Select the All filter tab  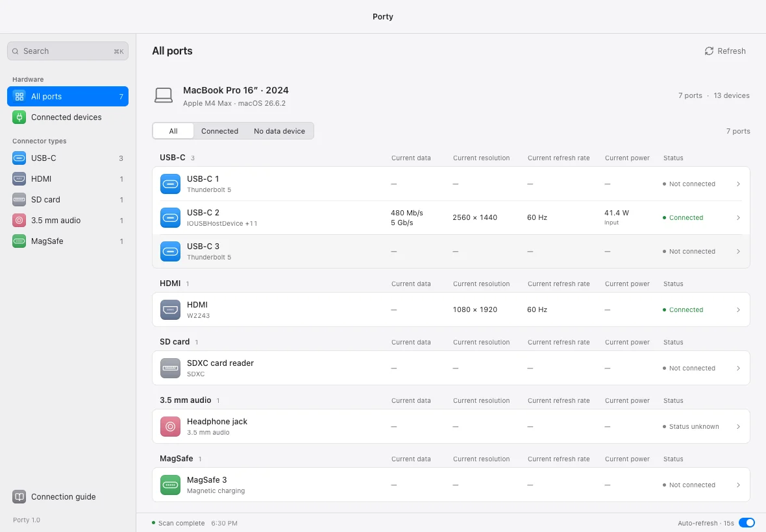click(173, 131)
